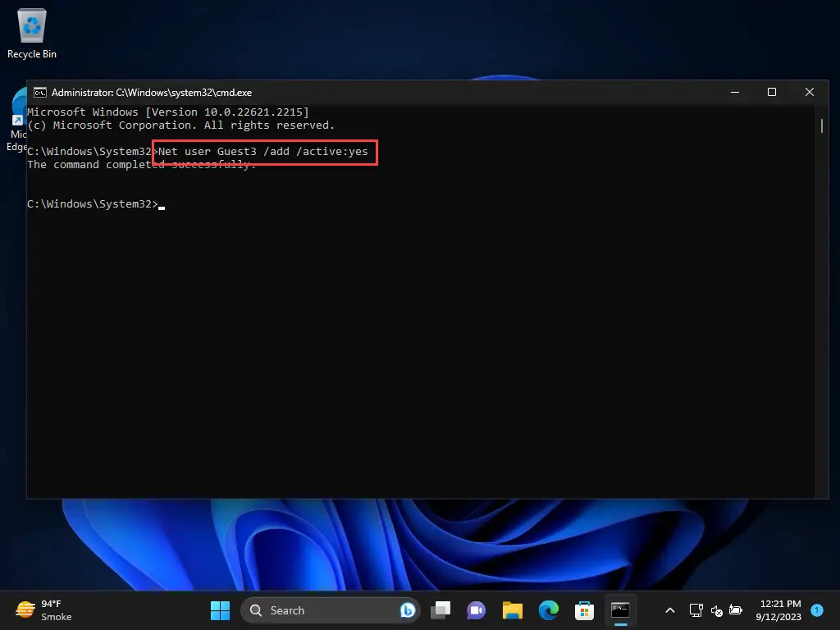This screenshot has height=630, width=840.
Task: Launch the Teams Chat taskbar icon
Action: 477,610
